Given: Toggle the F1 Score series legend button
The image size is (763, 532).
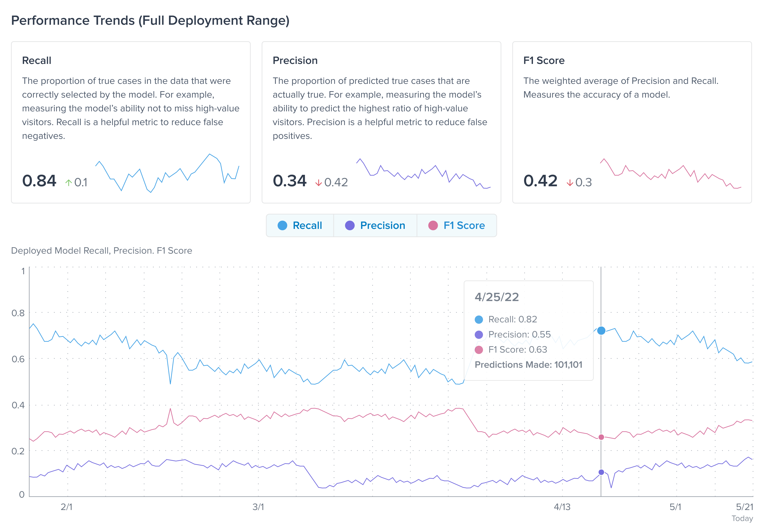Looking at the screenshot, I should 457,225.
